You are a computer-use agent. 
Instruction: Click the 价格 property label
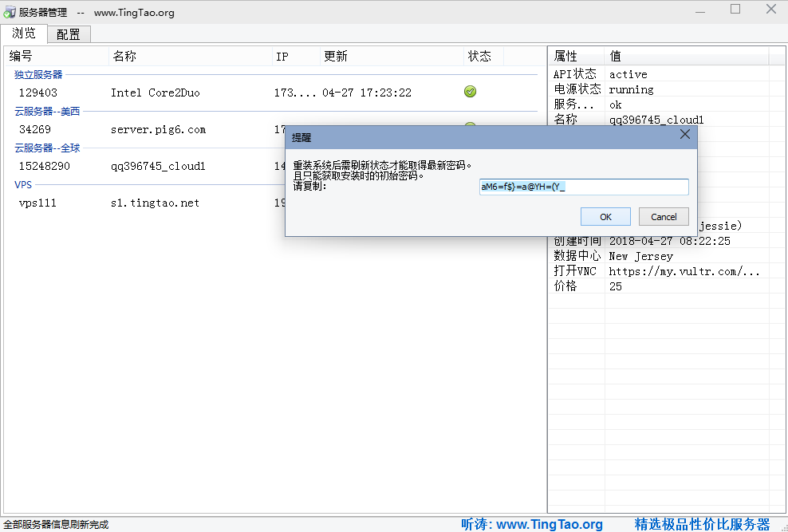(565, 286)
